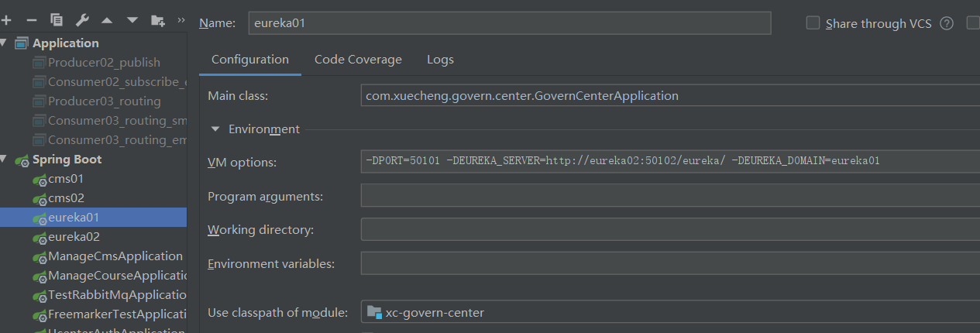
Task: Click the run icon beside cms01
Action: [x=39, y=180]
